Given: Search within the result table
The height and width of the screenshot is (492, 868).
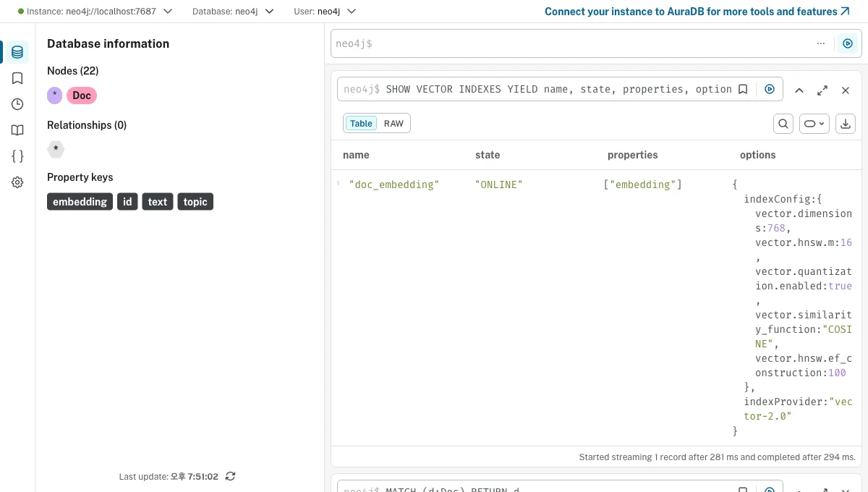Looking at the screenshot, I should coord(783,124).
